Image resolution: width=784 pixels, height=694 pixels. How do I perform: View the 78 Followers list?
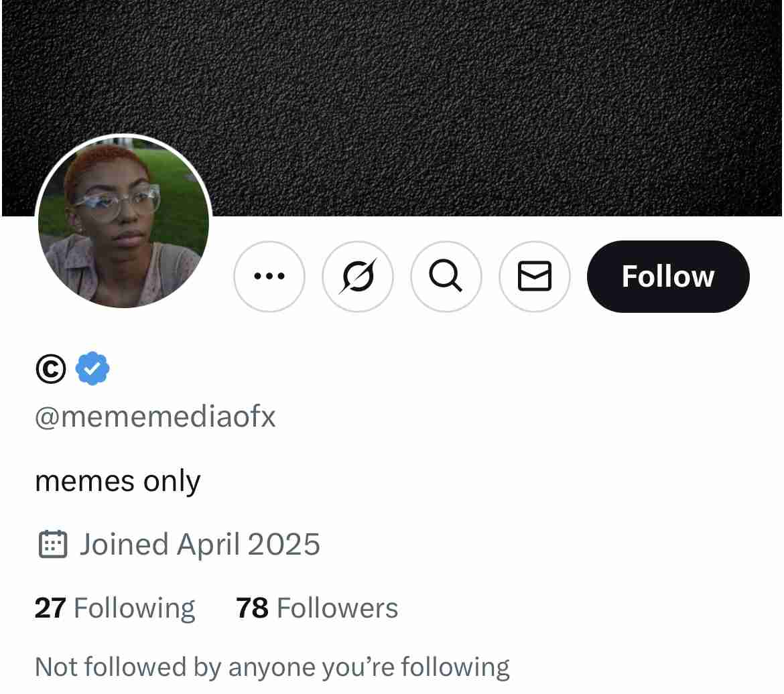(x=317, y=608)
